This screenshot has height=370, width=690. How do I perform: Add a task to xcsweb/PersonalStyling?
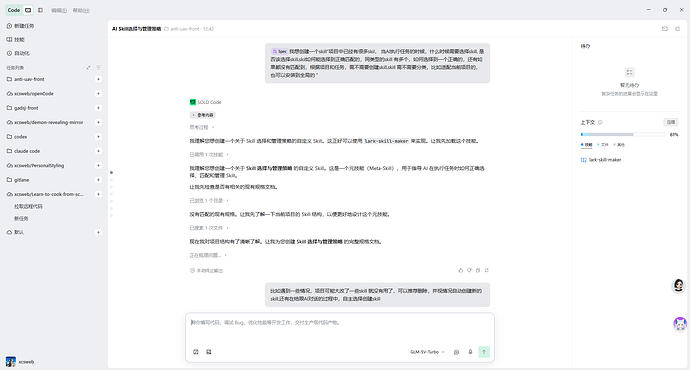(x=99, y=165)
